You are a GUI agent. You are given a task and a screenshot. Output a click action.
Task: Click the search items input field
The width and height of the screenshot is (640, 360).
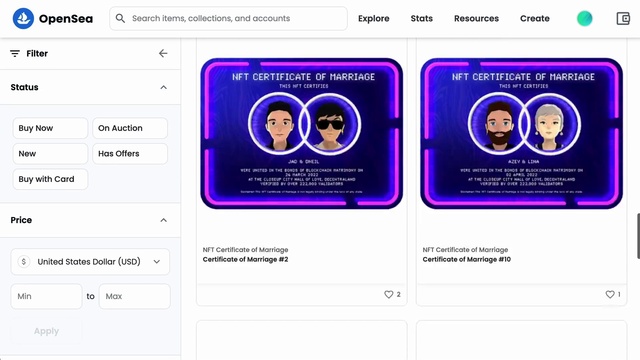point(229,18)
